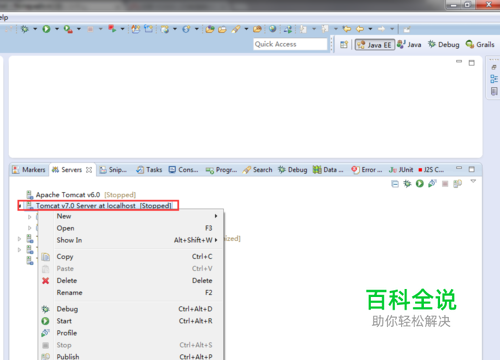
Task: Switch to the Java EE perspective
Action: click(375, 45)
